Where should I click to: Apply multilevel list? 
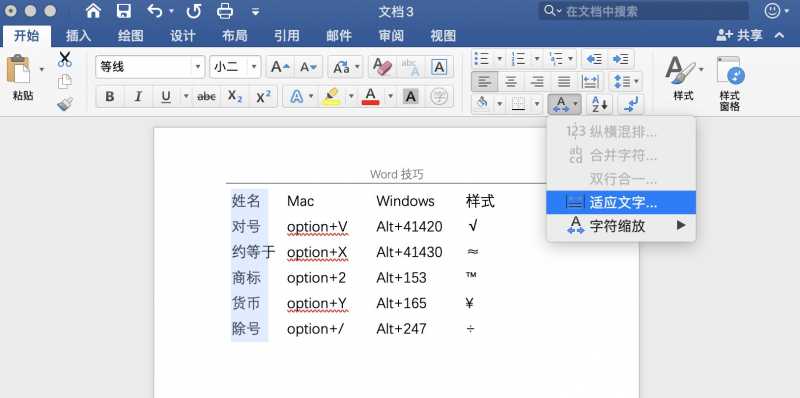[x=556, y=59]
